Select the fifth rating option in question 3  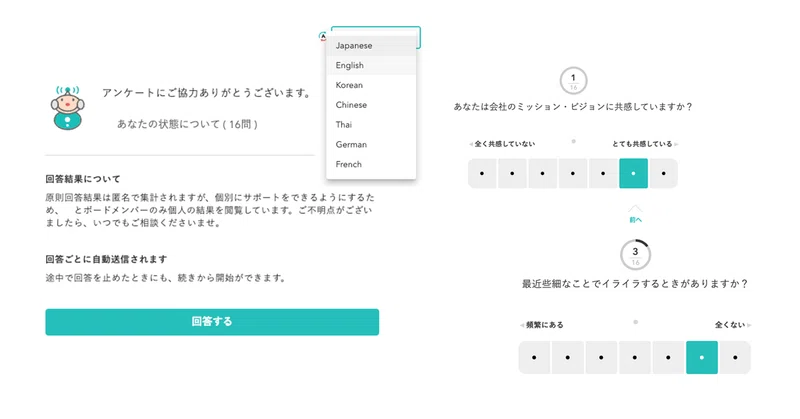[668, 358]
